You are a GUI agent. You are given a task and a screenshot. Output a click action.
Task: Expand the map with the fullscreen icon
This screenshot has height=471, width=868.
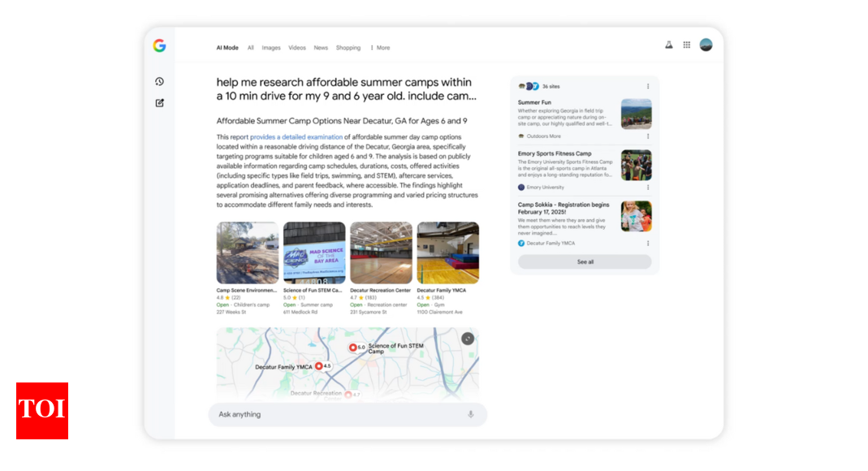[x=468, y=339]
